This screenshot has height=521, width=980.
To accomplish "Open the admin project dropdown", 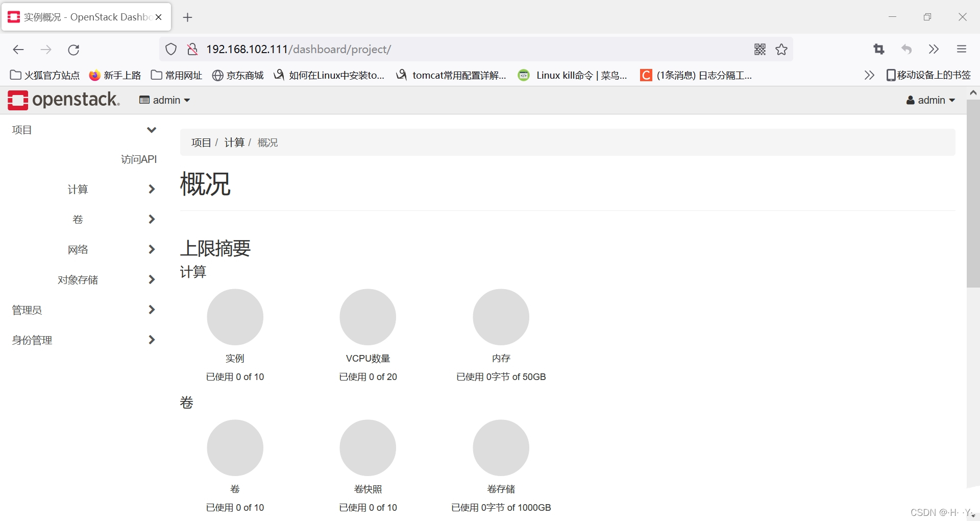I will click(x=165, y=100).
